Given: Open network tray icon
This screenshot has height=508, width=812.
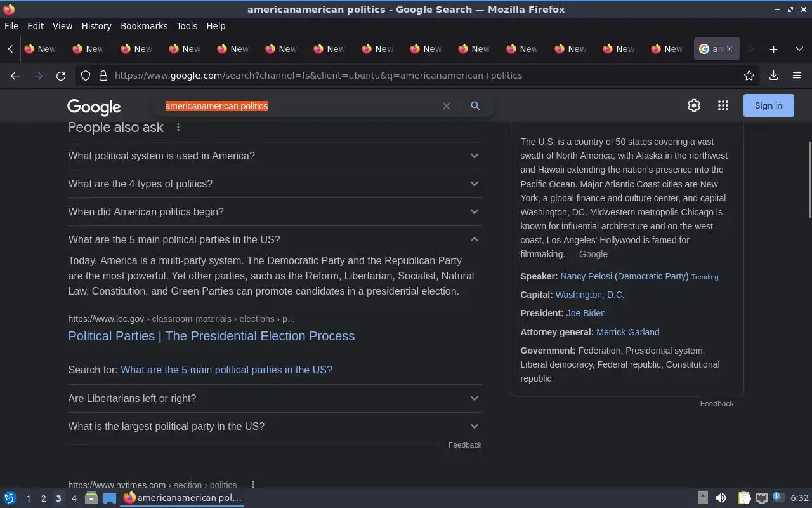Looking at the screenshot, I should tap(762, 498).
